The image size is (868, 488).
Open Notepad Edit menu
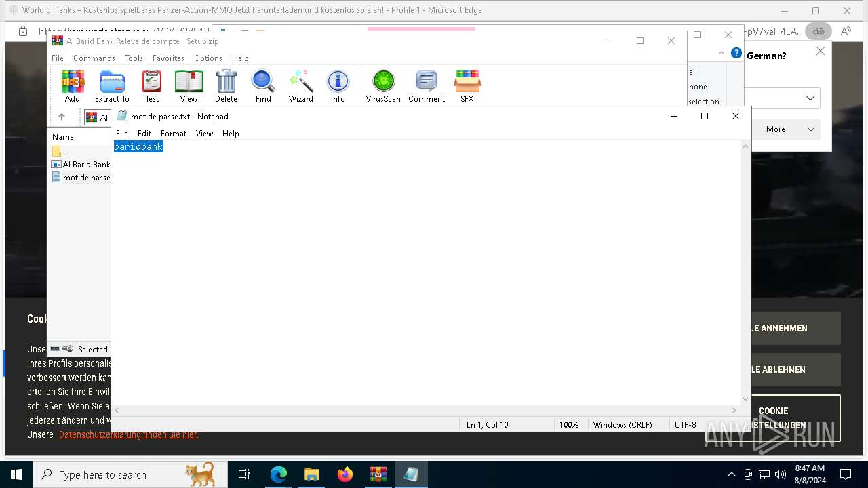pyautogui.click(x=144, y=134)
